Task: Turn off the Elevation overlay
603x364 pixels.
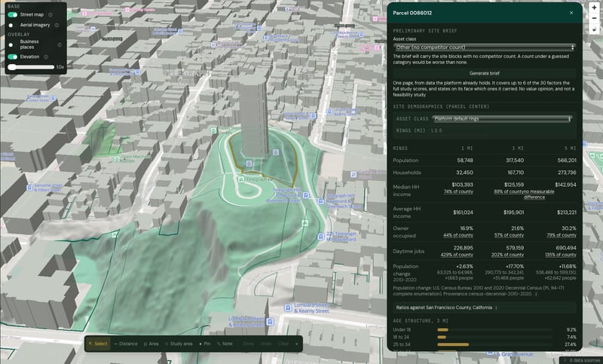Action: coord(13,57)
